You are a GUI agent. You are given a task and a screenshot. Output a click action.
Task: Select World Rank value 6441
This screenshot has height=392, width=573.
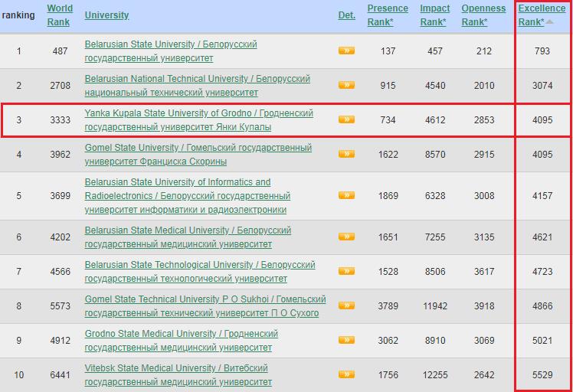[60, 375]
